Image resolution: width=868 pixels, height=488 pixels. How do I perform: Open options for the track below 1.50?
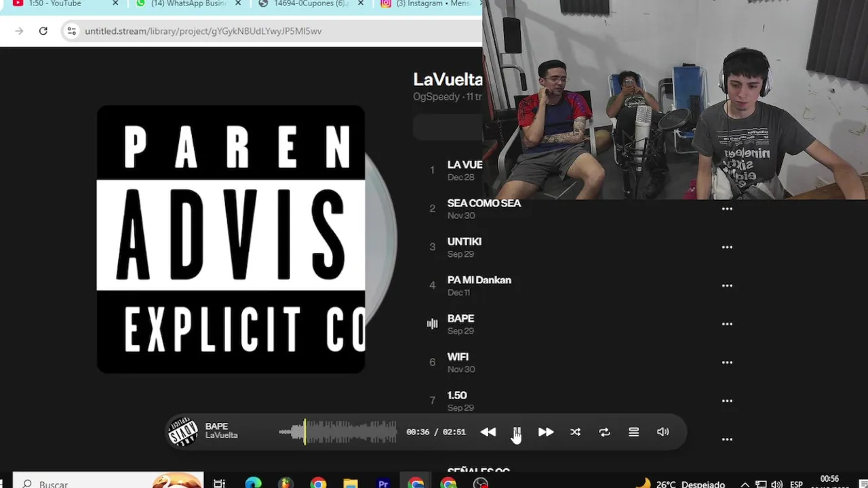[x=727, y=439]
